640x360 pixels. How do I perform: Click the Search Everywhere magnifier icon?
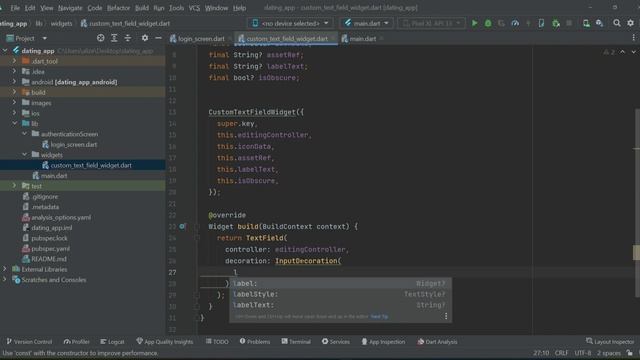(x=617, y=23)
